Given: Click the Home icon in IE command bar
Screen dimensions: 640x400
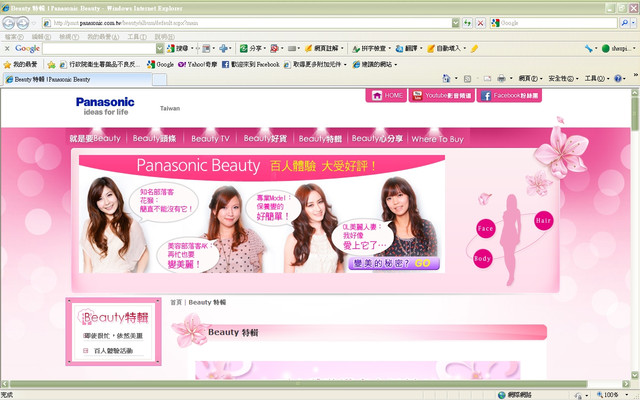Looking at the screenshot, I should pyautogui.click(x=447, y=78).
